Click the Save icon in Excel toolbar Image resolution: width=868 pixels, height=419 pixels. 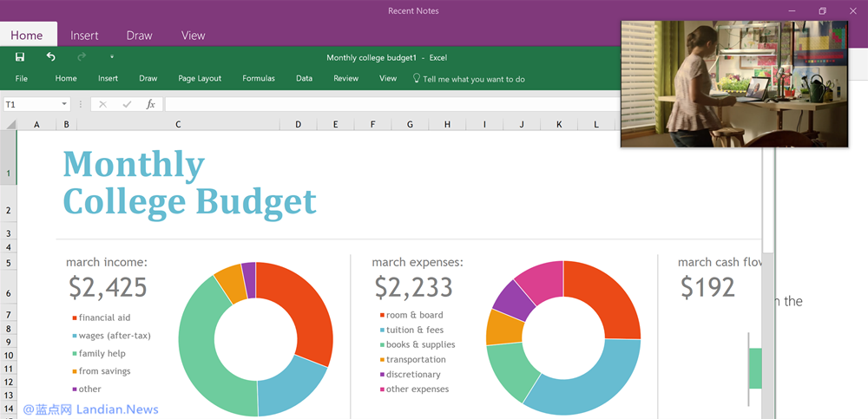tap(20, 57)
